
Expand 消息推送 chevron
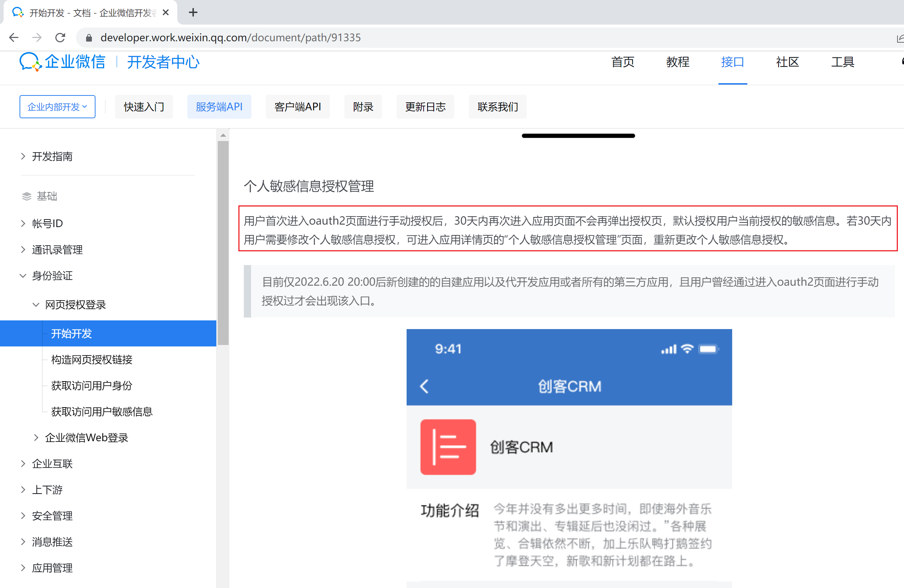[23, 542]
